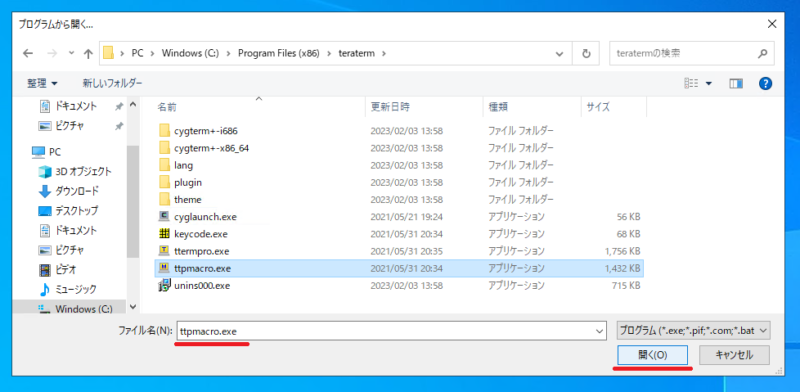Open the view options dropdown arrow
This screenshot has width=800, height=392.
(x=709, y=83)
